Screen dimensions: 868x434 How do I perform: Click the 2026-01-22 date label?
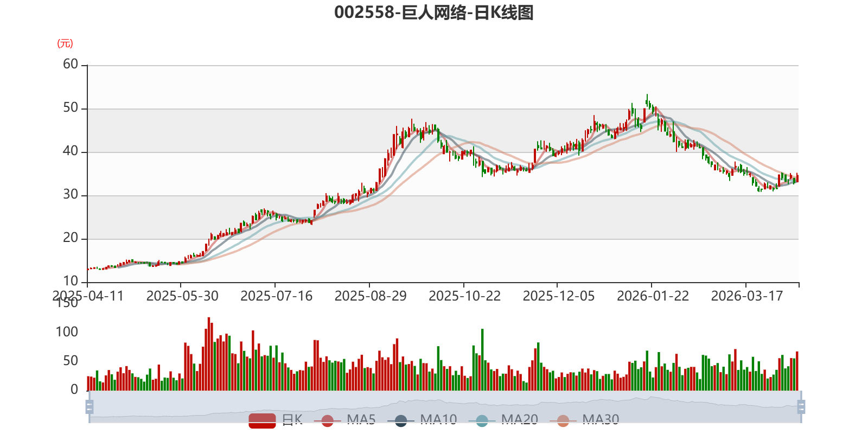(x=653, y=296)
